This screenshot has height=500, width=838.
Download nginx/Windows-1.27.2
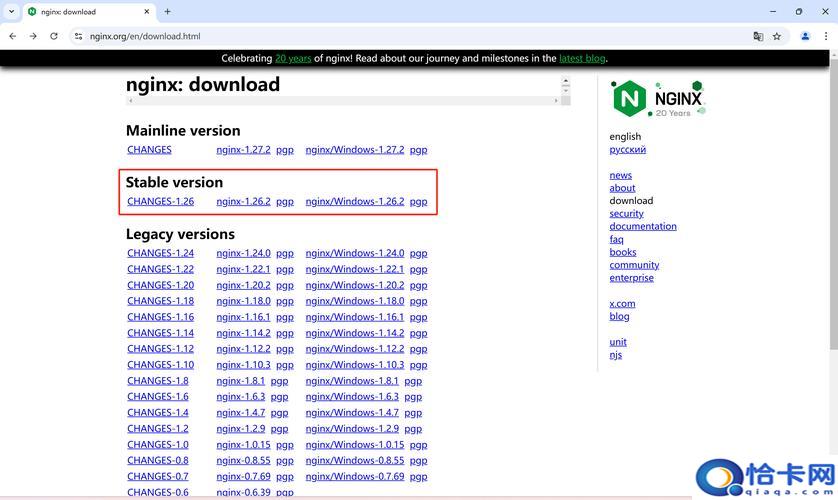click(355, 150)
